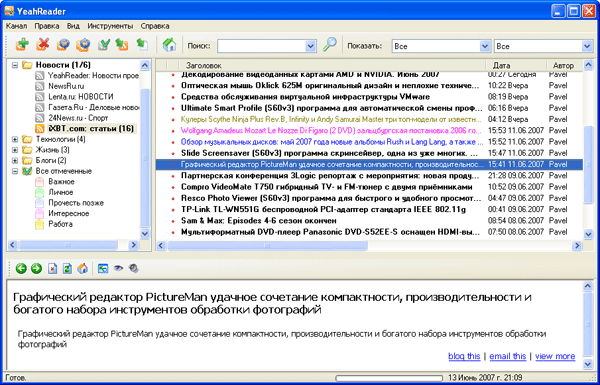Screen dimensions: 600x385
Task: Click the add new channel icon
Action: (22, 45)
